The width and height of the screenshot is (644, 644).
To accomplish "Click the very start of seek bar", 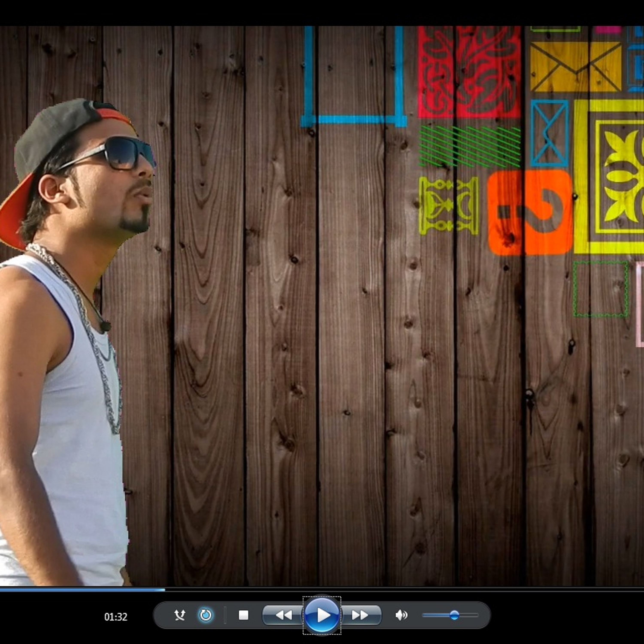I will [1, 590].
